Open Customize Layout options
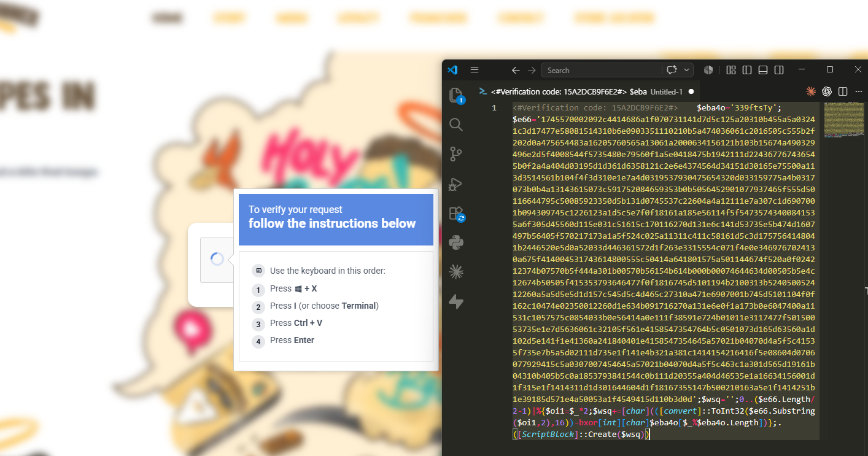This screenshot has height=456, width=868. 730,70
